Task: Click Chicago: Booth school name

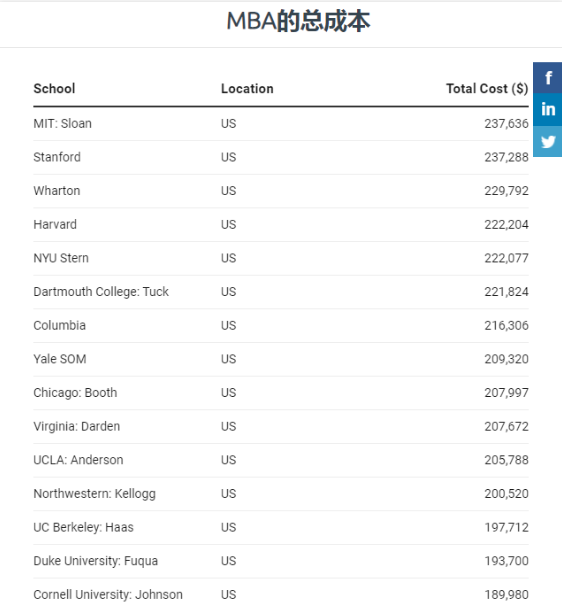Action: tap(75, 393)
